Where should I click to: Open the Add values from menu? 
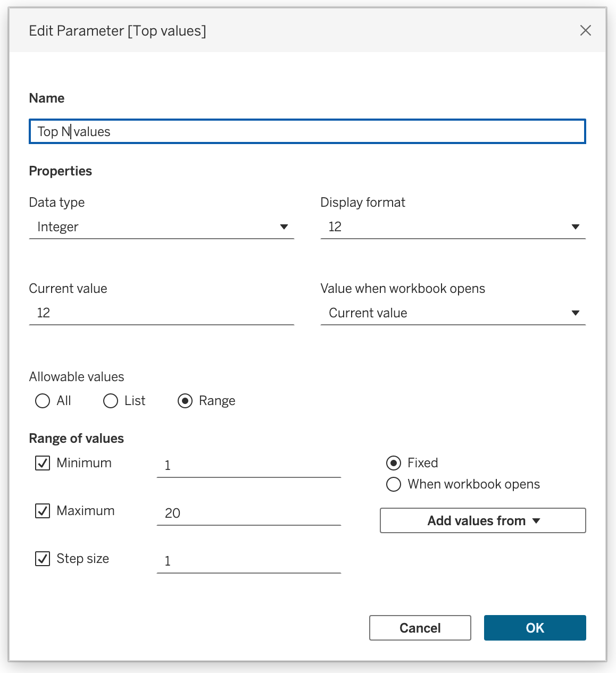click(482, 520)
